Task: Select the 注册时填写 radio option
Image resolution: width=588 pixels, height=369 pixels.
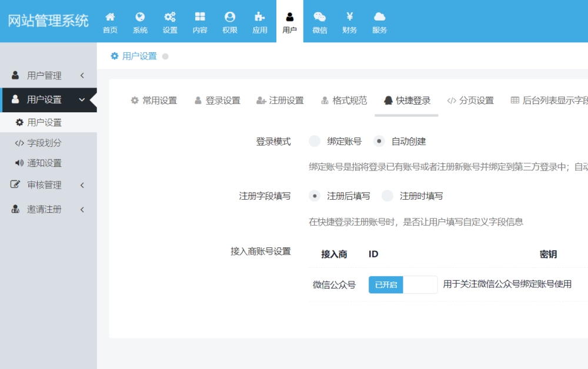Action: (387, 196)
